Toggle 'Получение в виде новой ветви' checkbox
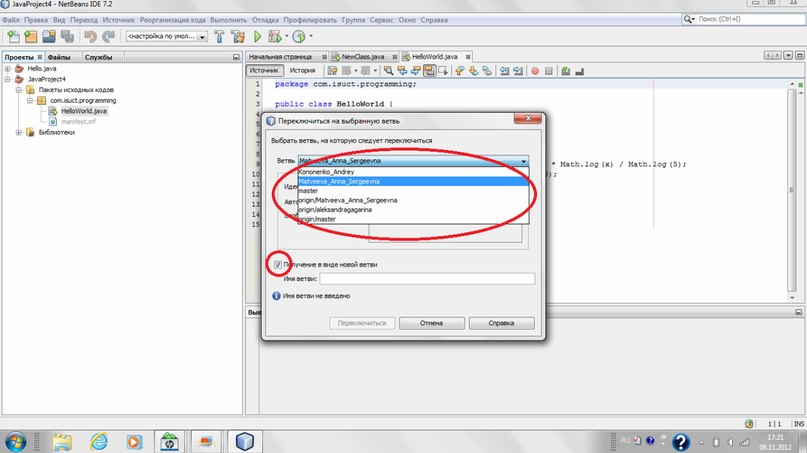This screenshot has height=453, width=807. (278, 265)
